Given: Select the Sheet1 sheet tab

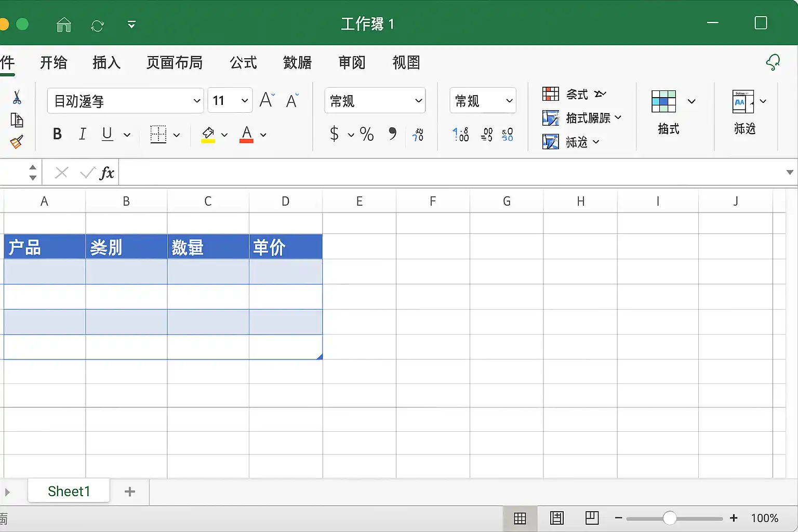Looking at the screenshot, I should point(69,491).
